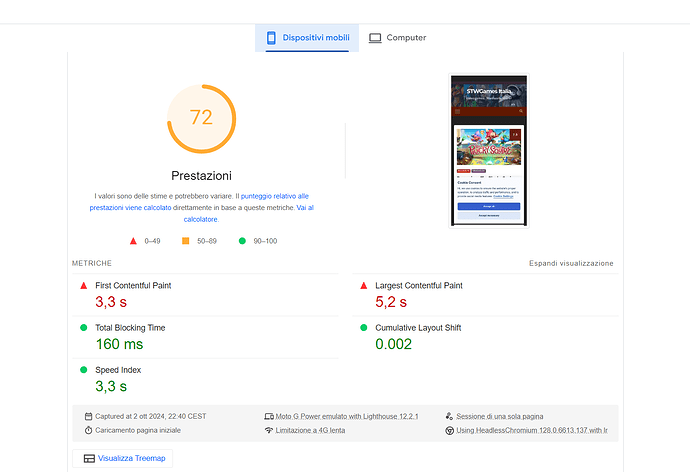Viewport: 690px width, 472px height.
Task: Click the green circle 90–100 legend icon
Action: click(x=242, y=241)
